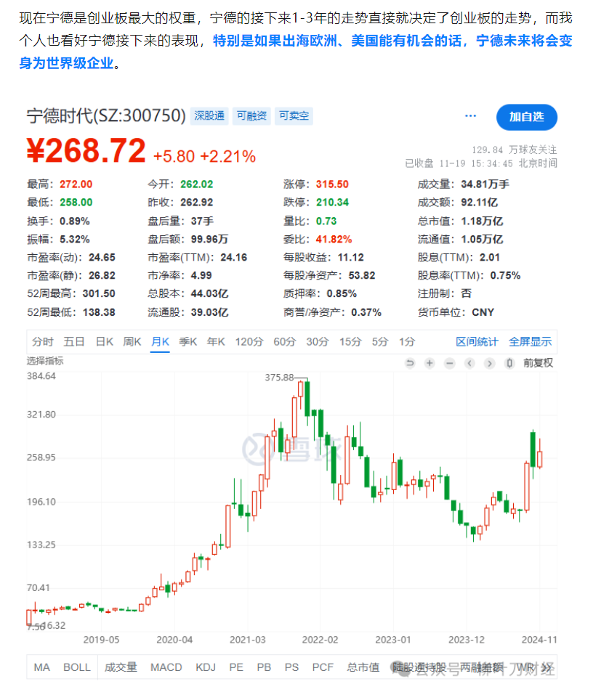Screen dimensions: 593x700
Task: Switch to the 1分 chart tab
Action: pos(407,342)
